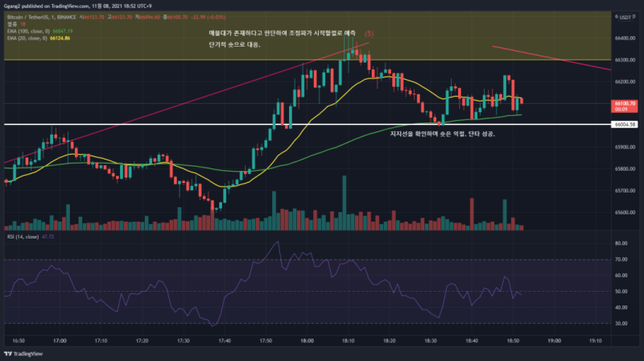The height and width of the screenshot is (361, 644).
Task: Click the EMA 100 value 66047.19
Action: point(63,31)
